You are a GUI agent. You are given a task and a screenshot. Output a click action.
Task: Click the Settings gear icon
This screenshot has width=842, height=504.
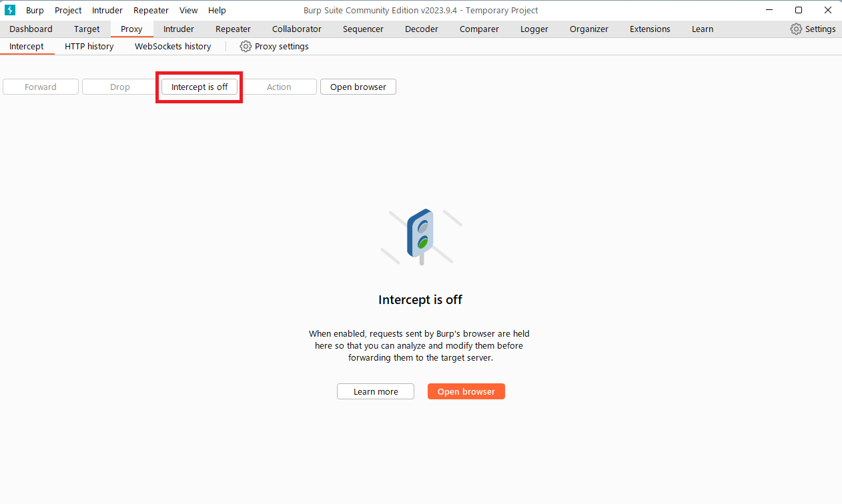tap(796, 29)
